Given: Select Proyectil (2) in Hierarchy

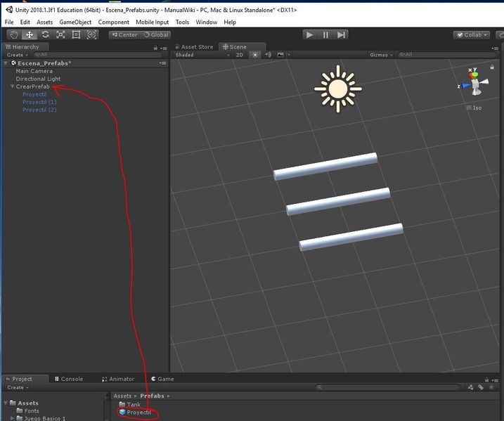Looking at the screenshot, I should 39,110.
